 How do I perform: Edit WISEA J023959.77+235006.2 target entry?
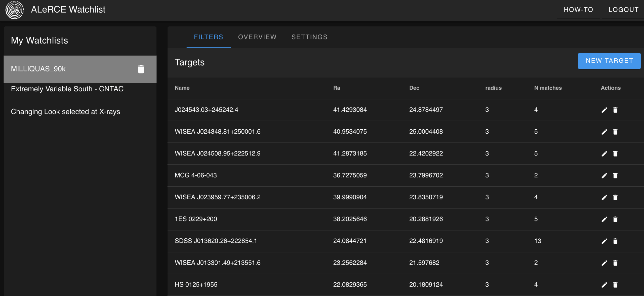coord(604,198)
